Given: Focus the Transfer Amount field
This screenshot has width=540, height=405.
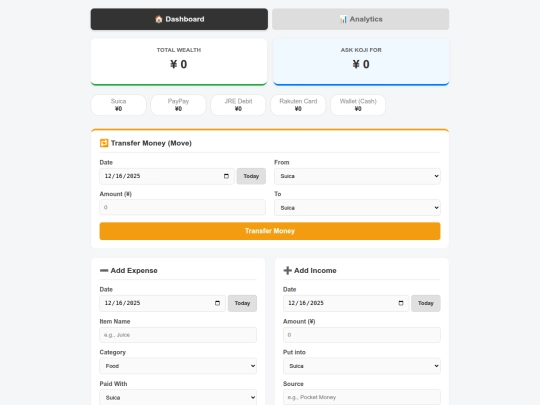Looking at the screenshot, I should [x=183, y=207].
